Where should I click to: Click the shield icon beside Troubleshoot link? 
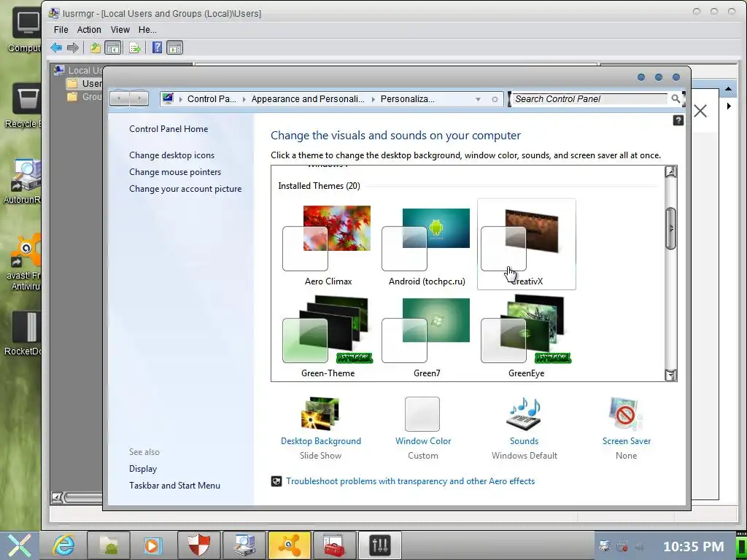[276, 481]
